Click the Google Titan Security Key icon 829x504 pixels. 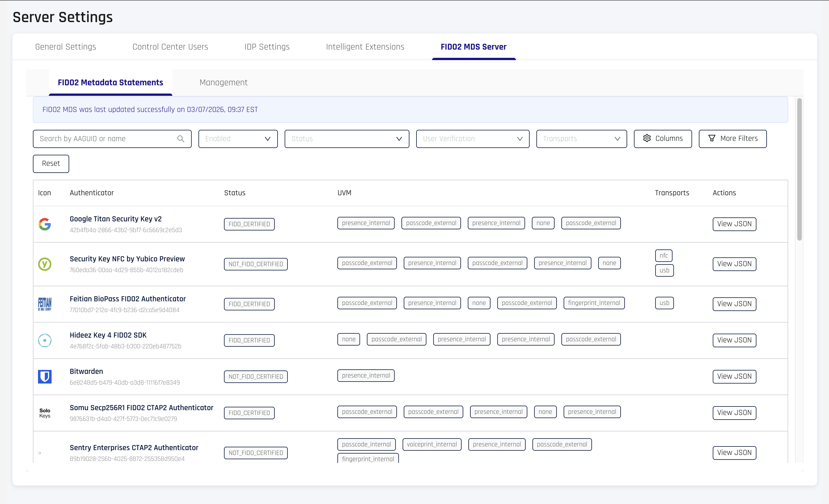(45, 224)
